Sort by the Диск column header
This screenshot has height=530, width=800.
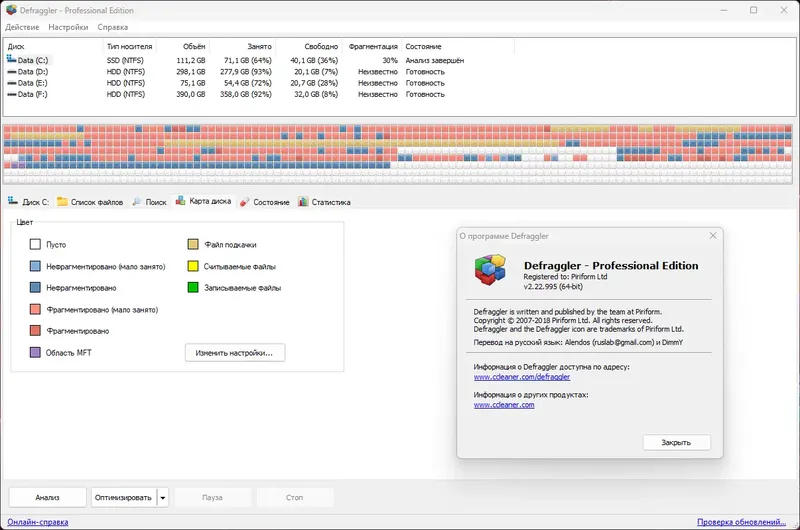53,46
